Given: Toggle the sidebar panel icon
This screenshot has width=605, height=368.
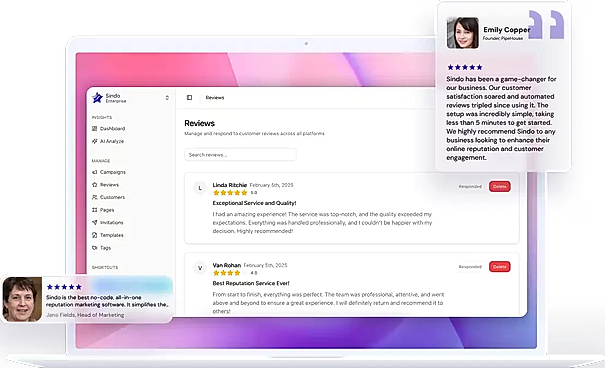Looking at the screenshot, I should [x=189, y=98].
